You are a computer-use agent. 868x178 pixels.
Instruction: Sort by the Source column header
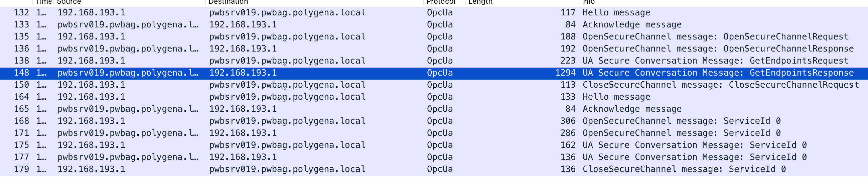[x=129, y=2]
